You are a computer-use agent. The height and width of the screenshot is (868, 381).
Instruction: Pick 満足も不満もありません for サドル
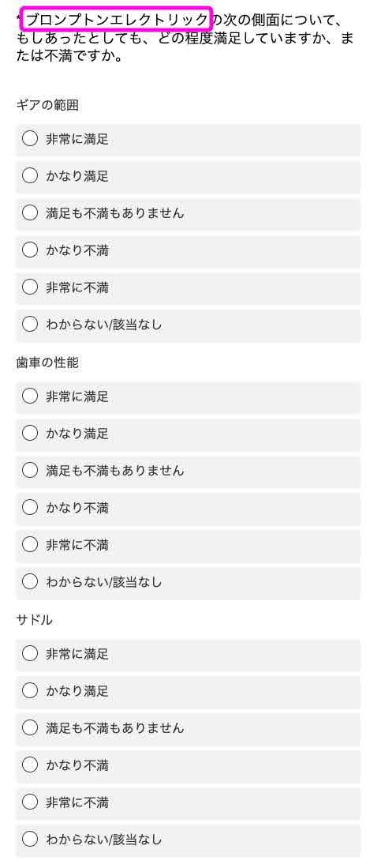[188, 728]
